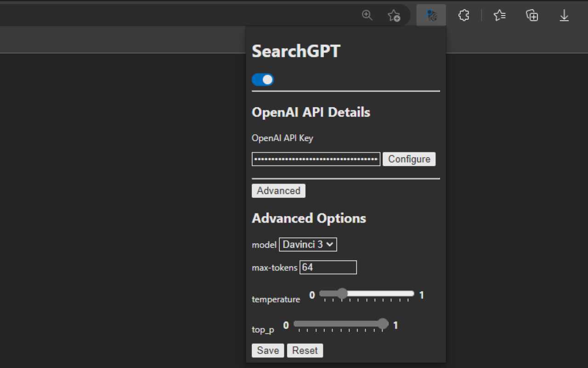Click the max-tokens label

(275, 268)
